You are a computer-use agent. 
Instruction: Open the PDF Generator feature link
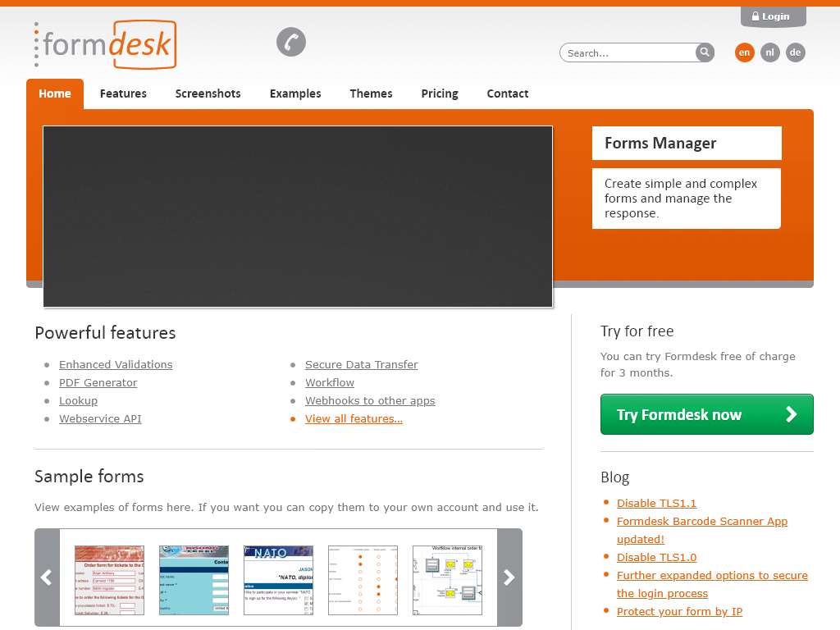98,382
